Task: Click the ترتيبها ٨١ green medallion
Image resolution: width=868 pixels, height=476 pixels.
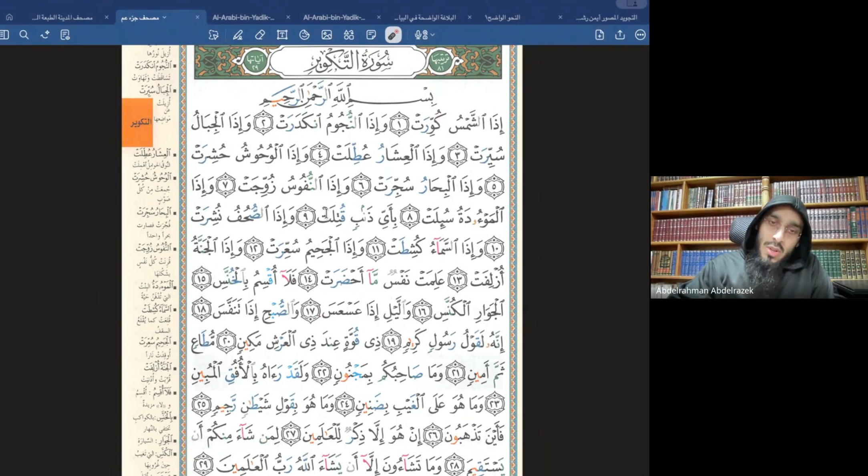Action: [440, 62]
